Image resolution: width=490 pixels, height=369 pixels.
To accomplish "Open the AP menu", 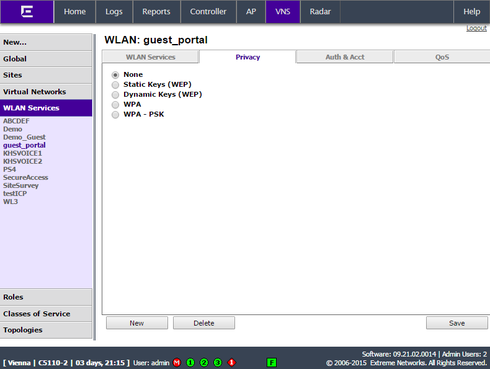I will click(x=251, y=12).
